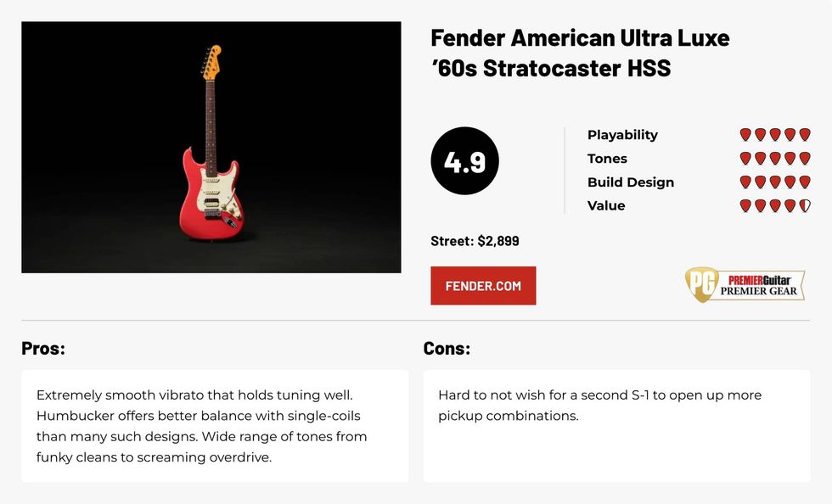Click the Value rating label
Screen dimensions: 832x504
(606, 206)
